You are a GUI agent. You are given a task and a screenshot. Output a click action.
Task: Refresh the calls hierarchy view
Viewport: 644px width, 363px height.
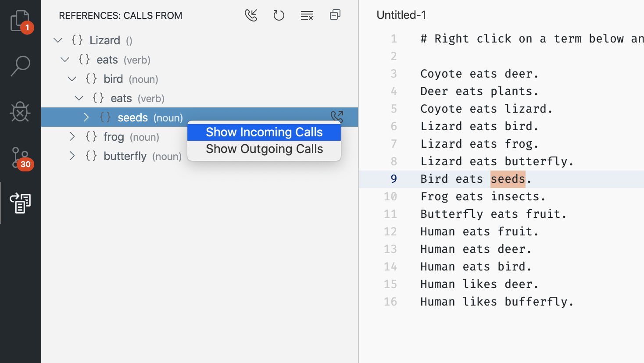pos(279,15)
